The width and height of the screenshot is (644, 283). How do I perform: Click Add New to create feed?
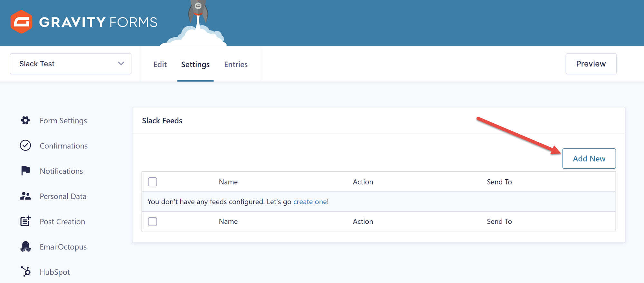[589, 158]
